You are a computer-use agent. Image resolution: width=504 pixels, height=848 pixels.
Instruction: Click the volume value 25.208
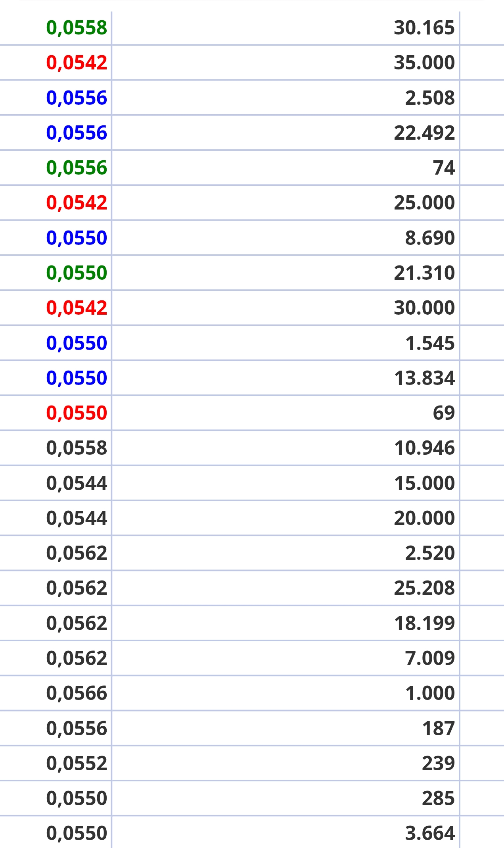[424, 588]
